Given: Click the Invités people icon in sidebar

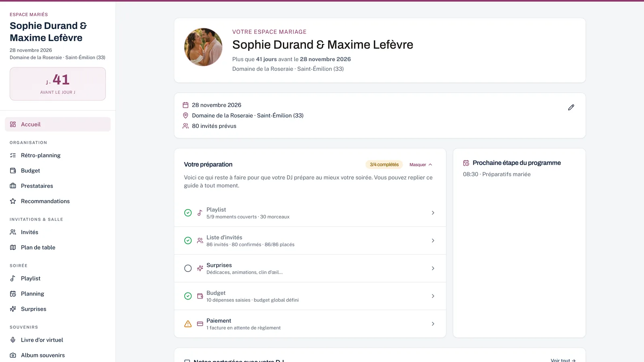Looking at the screenshot, I should click(13, 232).
